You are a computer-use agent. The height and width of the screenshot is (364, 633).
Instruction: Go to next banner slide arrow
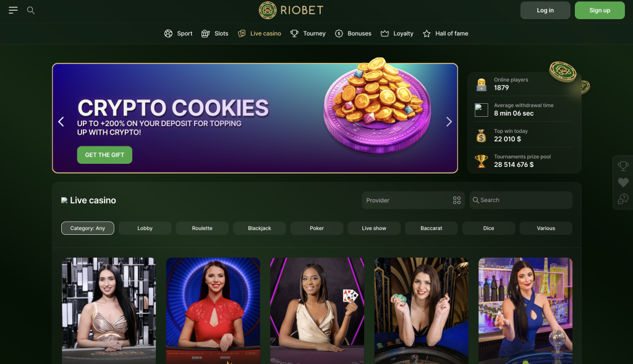[449, 122]
